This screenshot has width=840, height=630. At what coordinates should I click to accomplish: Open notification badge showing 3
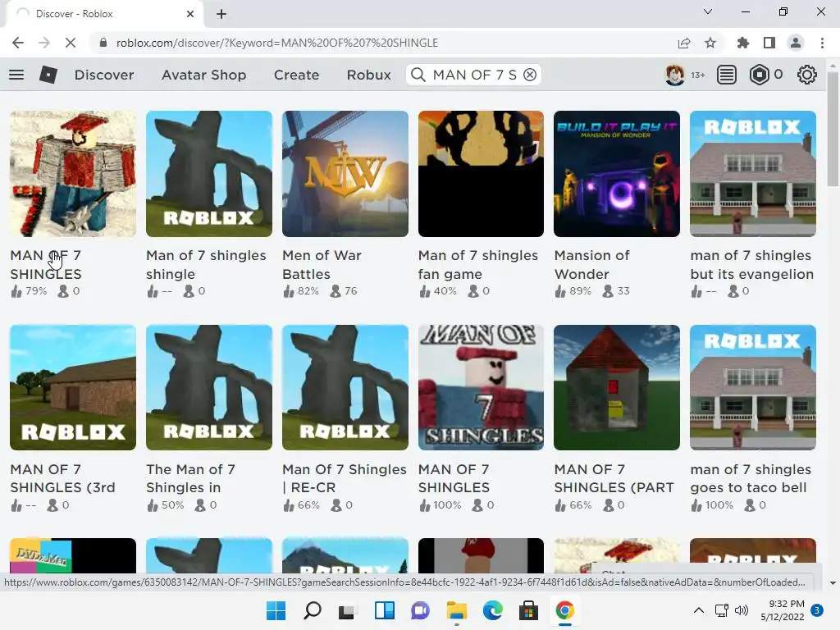(817, 610)
